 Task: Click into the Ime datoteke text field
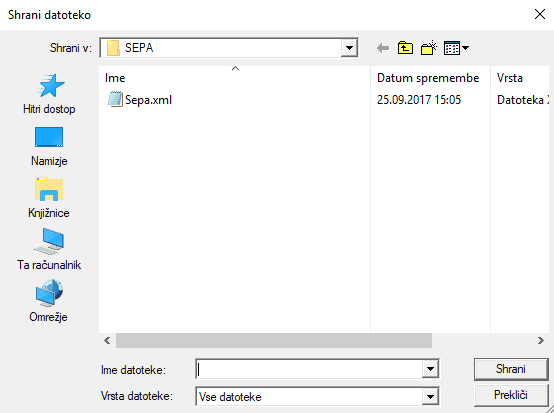click(309, 369)
